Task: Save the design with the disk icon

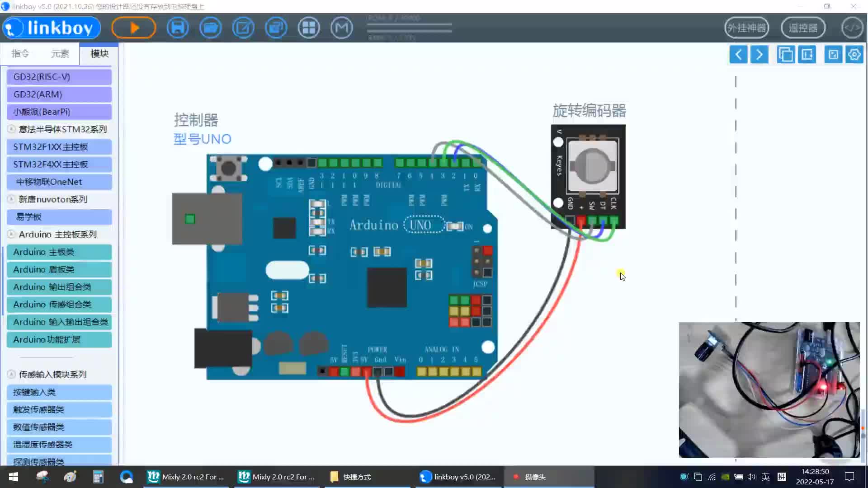Action: (178, 28)
